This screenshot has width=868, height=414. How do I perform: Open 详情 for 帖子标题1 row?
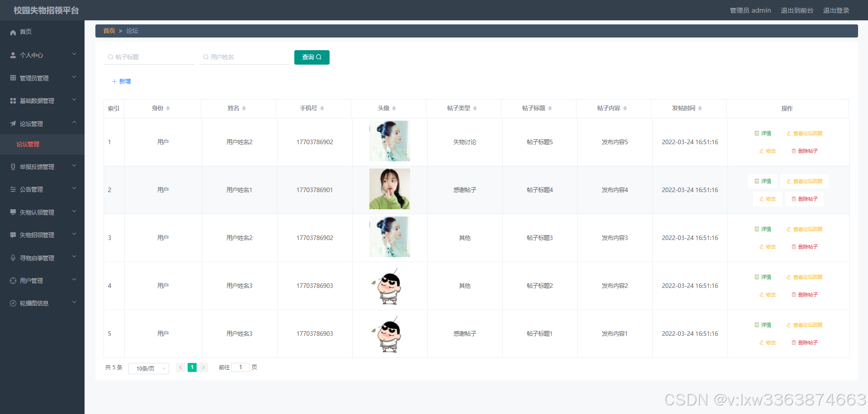[x=763, y=325]
